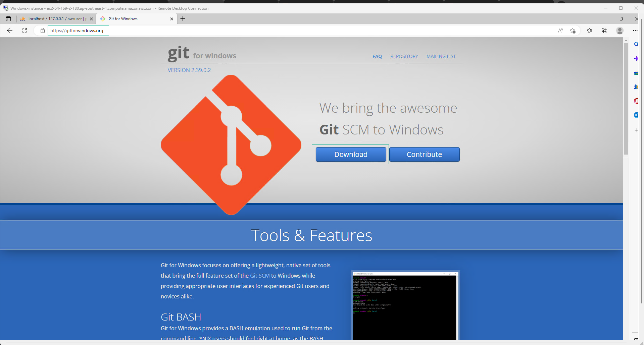This screenshot has width=644, height=345.
Task: Minimize the Edge browser window
Action: [606, 19]
